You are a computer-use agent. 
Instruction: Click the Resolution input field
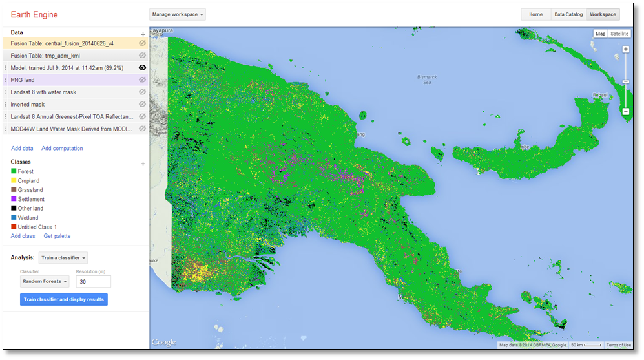coord(93,282)
